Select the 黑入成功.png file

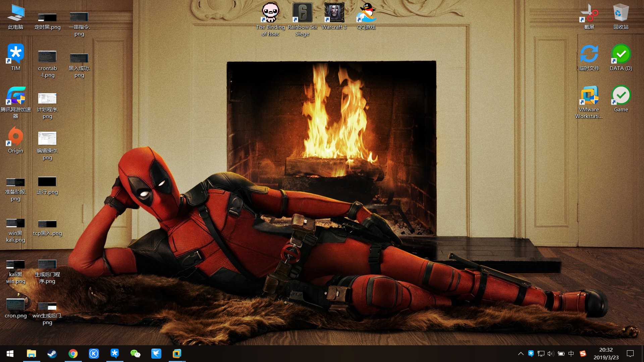(x=79, y=65)
